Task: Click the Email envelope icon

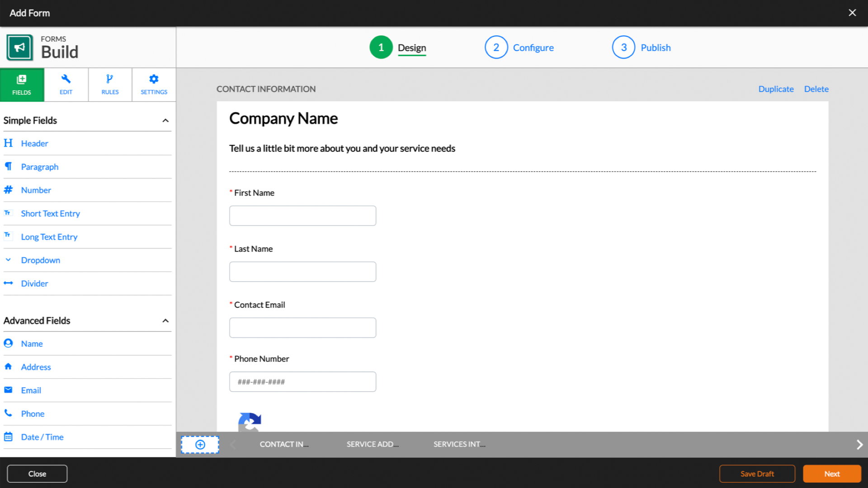Action: [8, 390]
